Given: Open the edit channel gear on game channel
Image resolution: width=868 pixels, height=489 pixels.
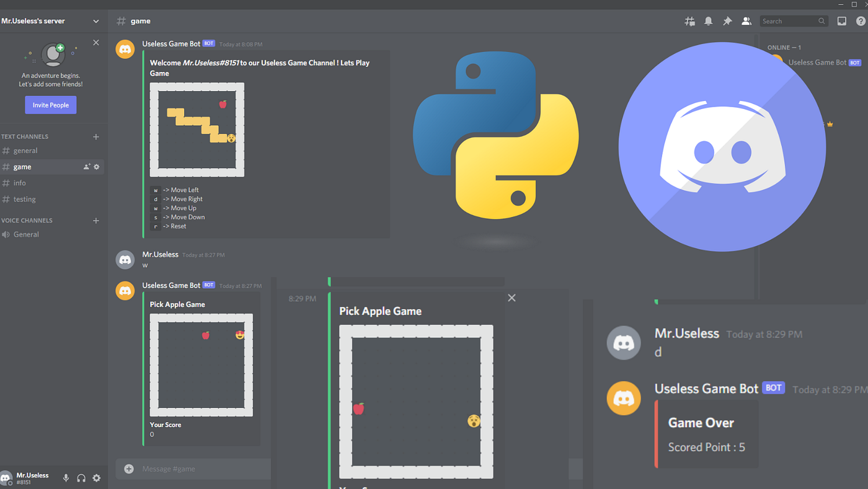Looking at the screenshot, I should click(97, 167).
